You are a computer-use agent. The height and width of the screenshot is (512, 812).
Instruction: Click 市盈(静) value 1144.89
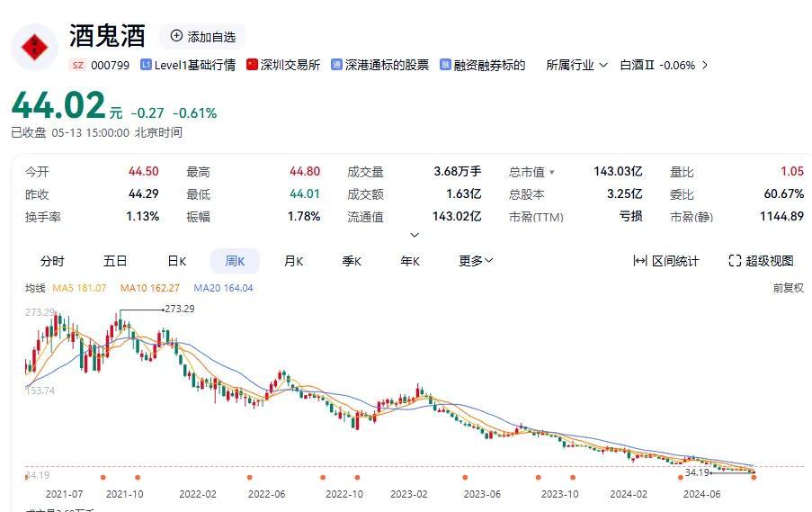click(781, 216)
